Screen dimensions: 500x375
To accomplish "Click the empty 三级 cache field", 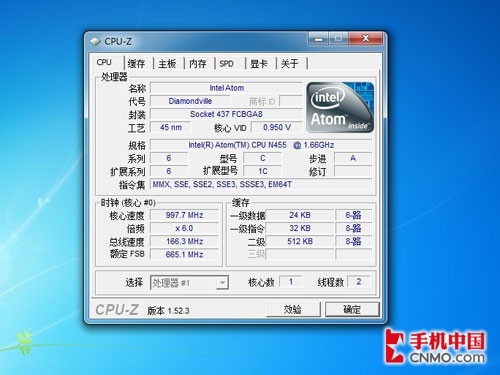I will (300, 254).
